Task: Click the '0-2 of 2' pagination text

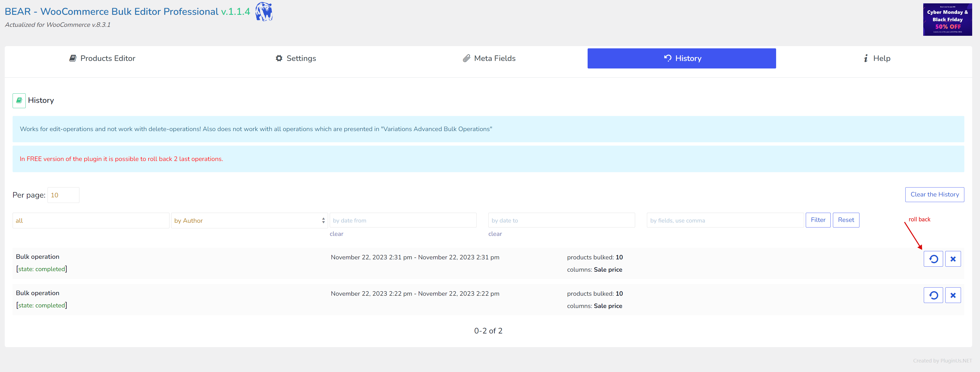Action: [x=488, y=331]
